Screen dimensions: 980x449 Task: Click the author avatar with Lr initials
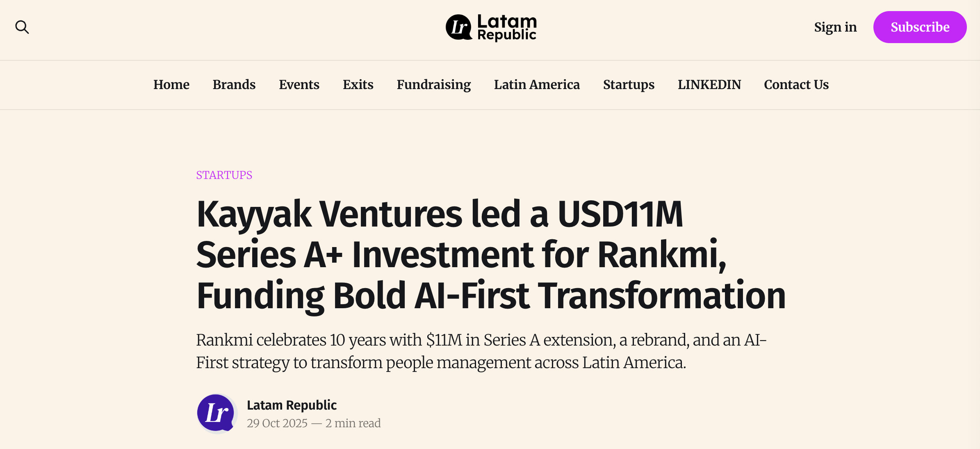pos(216,413)
